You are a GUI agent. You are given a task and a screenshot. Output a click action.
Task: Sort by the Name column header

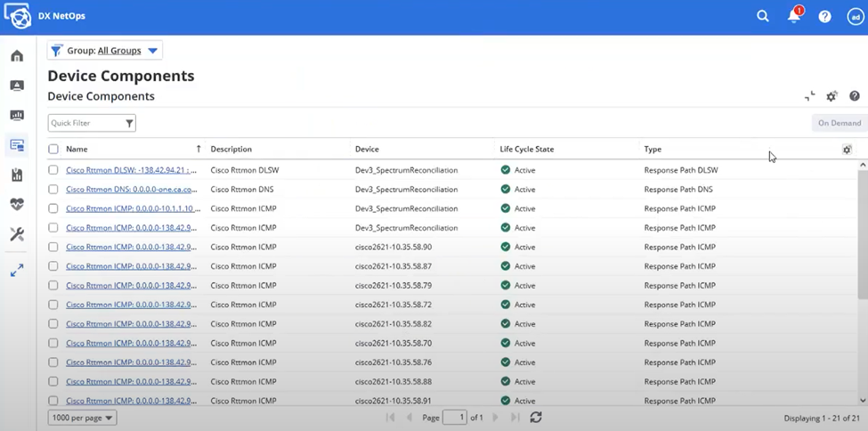(77, 149)
